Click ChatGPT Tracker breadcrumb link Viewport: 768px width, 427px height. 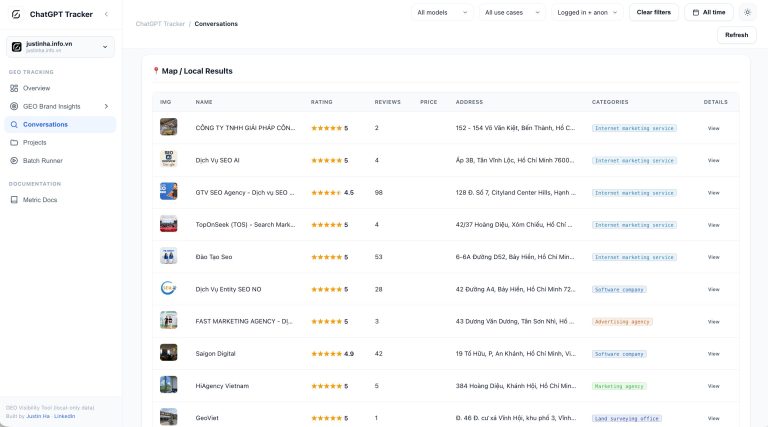160,24
